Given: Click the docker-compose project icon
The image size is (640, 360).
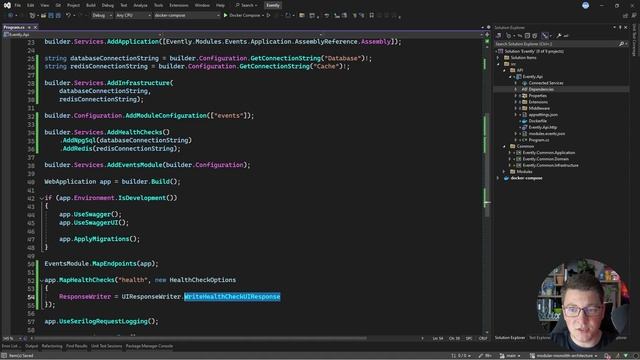Looking at the screenshot, I should 506,178.
